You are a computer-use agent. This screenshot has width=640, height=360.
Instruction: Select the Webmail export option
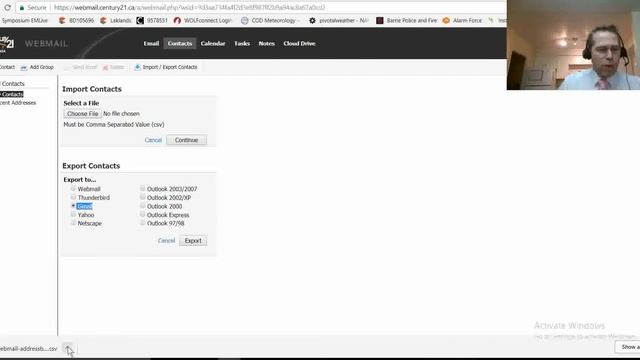(73, 189)
